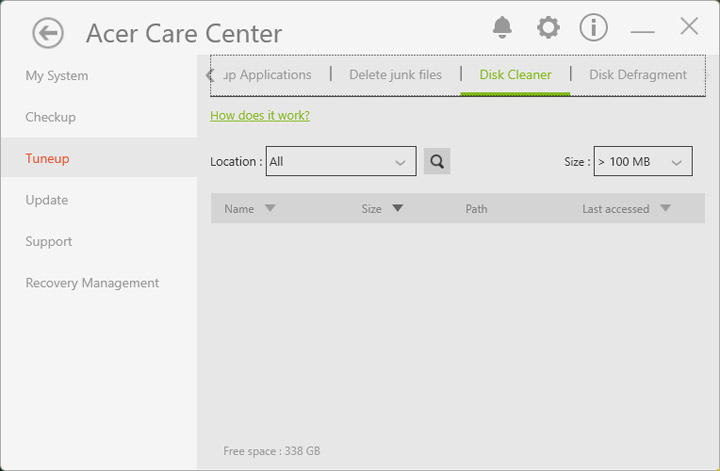
Task: Click the Free space : 338 GB text
Action: point(272,451)
